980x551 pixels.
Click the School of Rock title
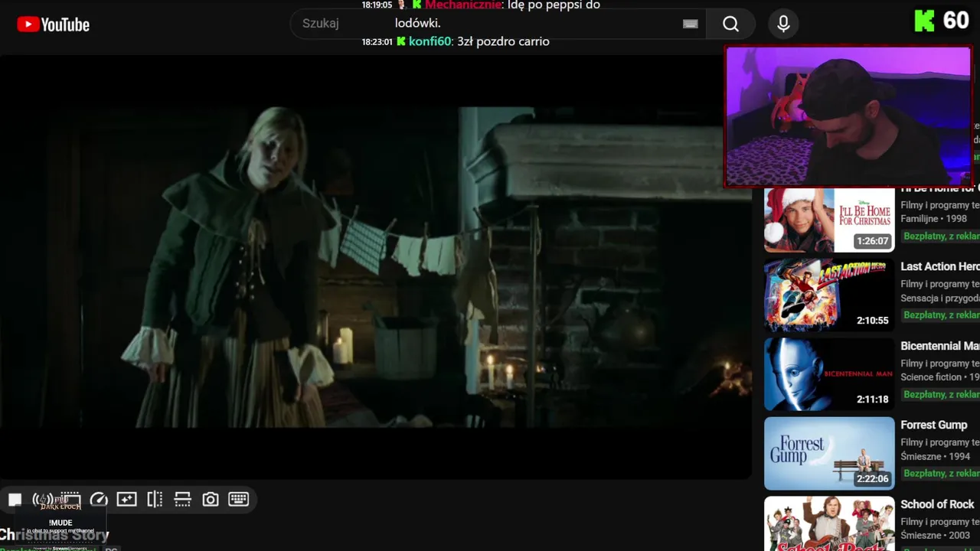click(x=937, y=504)
